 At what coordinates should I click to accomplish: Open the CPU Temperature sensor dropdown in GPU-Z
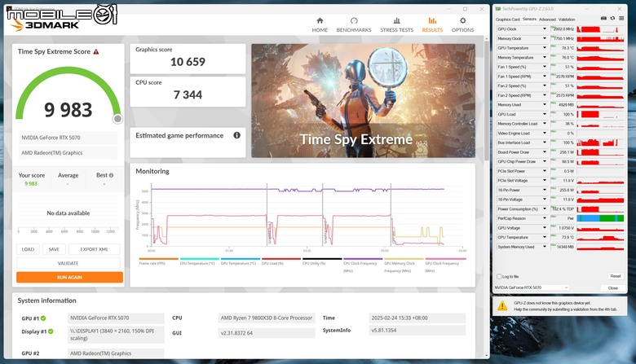tap(545, 237)
